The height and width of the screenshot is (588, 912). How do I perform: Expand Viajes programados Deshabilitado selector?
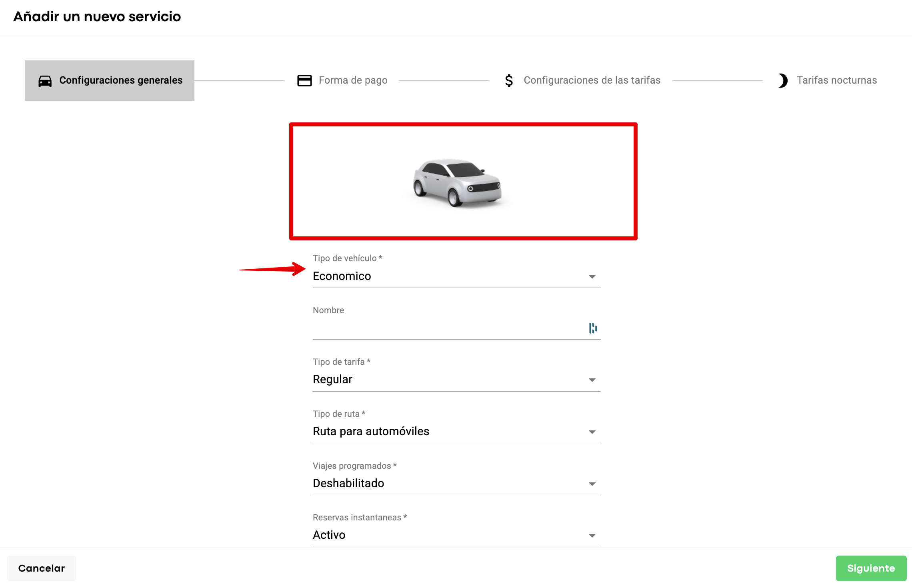click(592, 484)
